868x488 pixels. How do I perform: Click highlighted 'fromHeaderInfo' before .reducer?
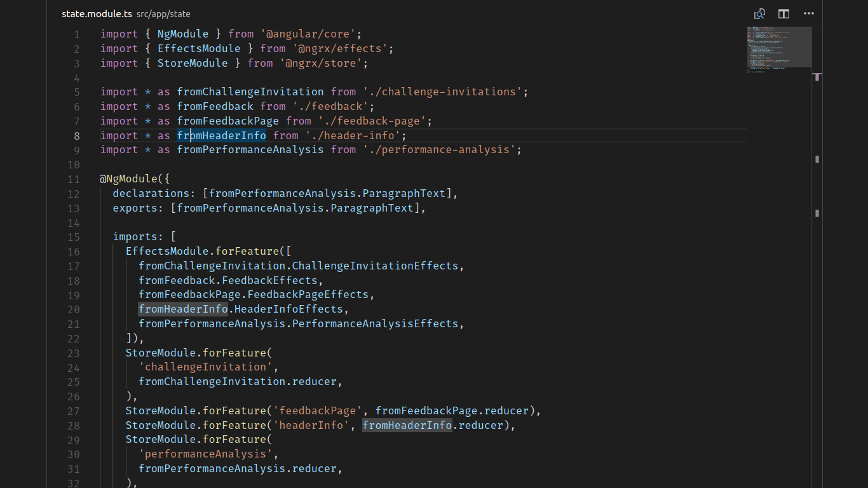pos(407,425)
